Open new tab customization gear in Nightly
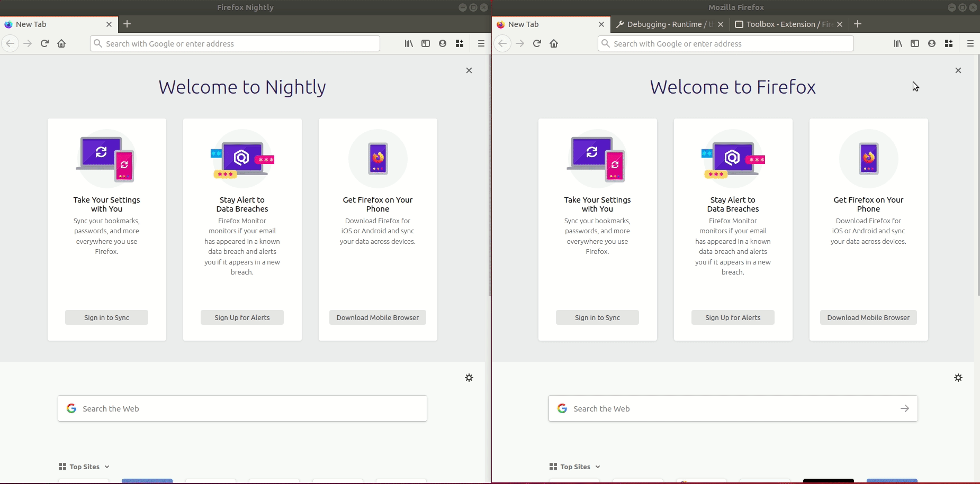Viewport: 980px width, 484px height. coord(469,378)
